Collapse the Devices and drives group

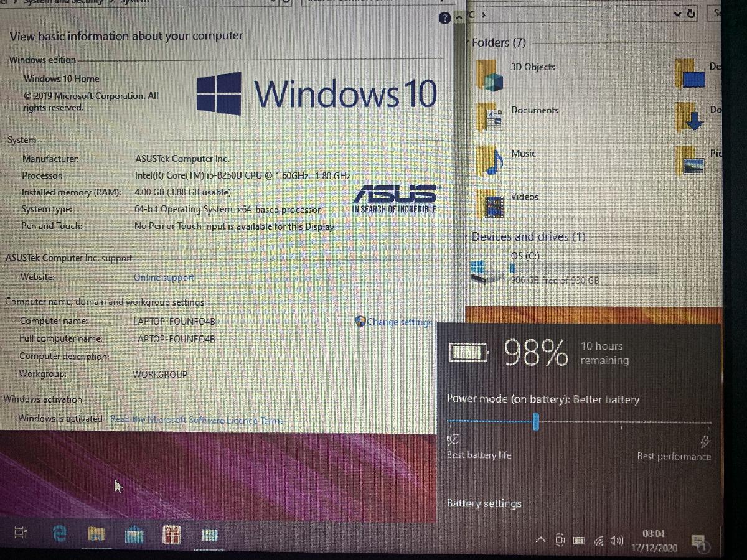point(466,237)
